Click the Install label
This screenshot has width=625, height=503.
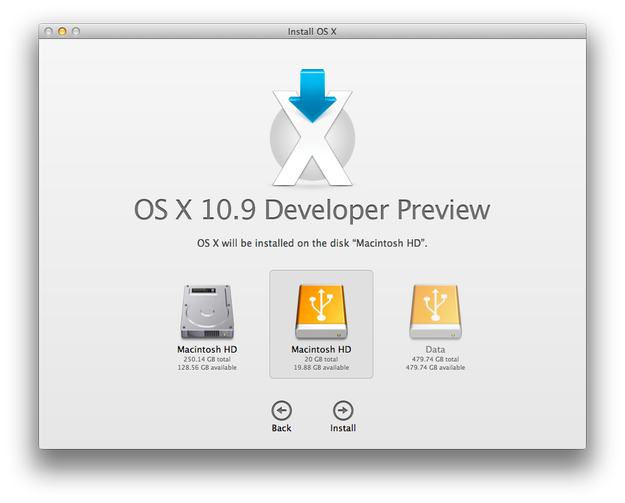point(343,428)
